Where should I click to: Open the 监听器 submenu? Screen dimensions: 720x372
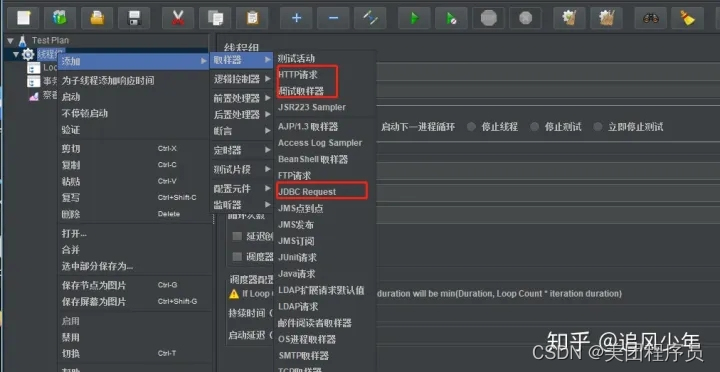242,205
